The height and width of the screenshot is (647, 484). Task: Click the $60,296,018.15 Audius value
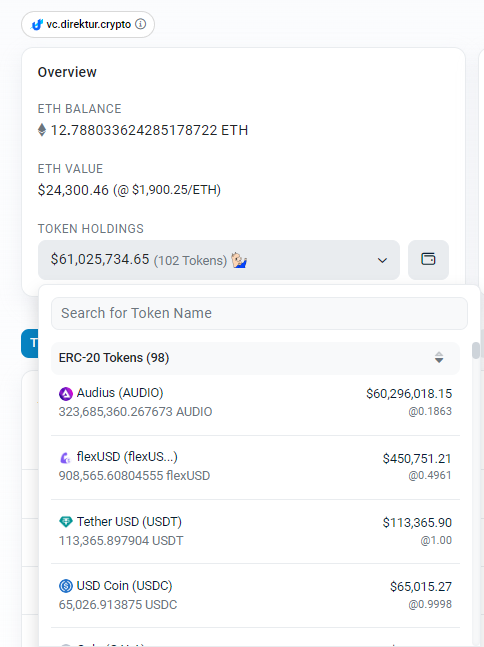[409, 394]
